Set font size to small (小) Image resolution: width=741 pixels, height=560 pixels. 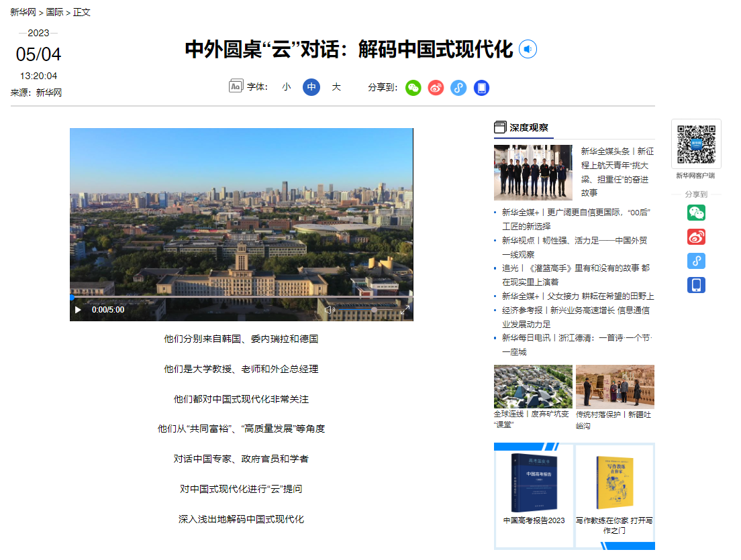click(287, 87)
